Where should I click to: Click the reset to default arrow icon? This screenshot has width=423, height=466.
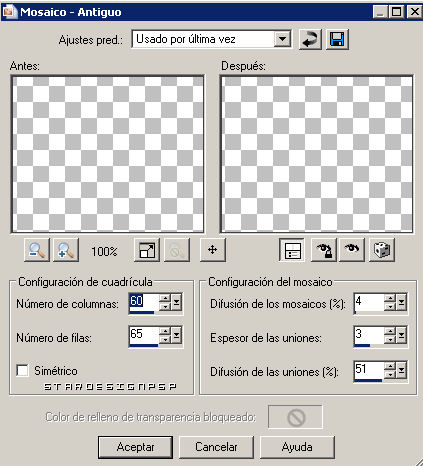pyautogui.click(x=310, y=40)
